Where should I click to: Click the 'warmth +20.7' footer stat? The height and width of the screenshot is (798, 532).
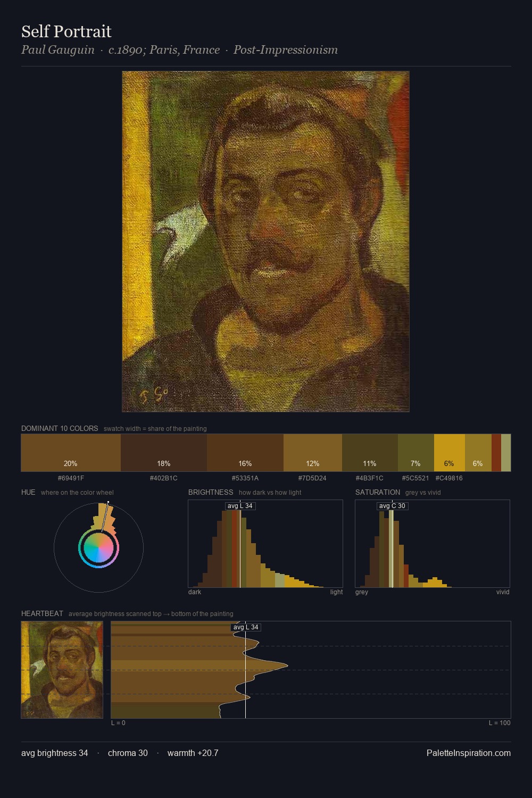[x=193, y=753]
